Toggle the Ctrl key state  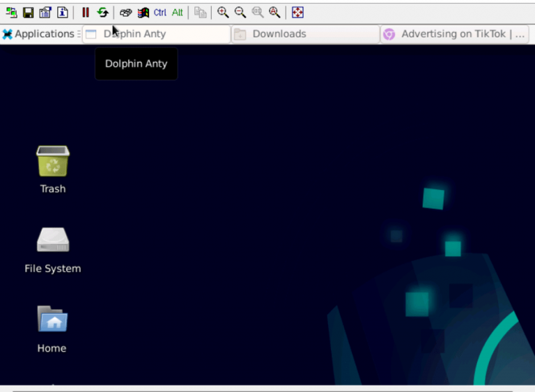(x=160, y=13)
